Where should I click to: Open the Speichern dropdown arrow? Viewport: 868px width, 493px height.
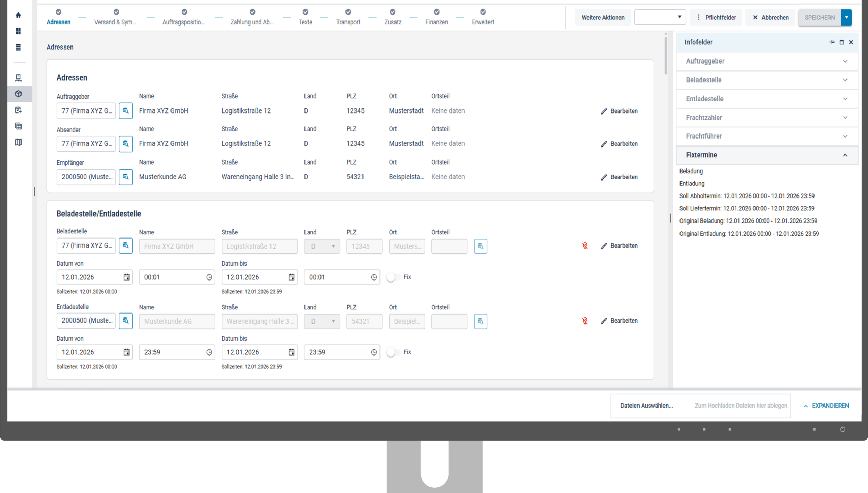coord(846,17)
